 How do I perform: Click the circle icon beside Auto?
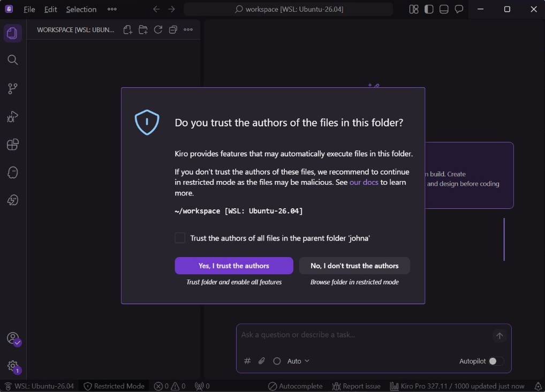pyautogui.click(x=277, y=361)
